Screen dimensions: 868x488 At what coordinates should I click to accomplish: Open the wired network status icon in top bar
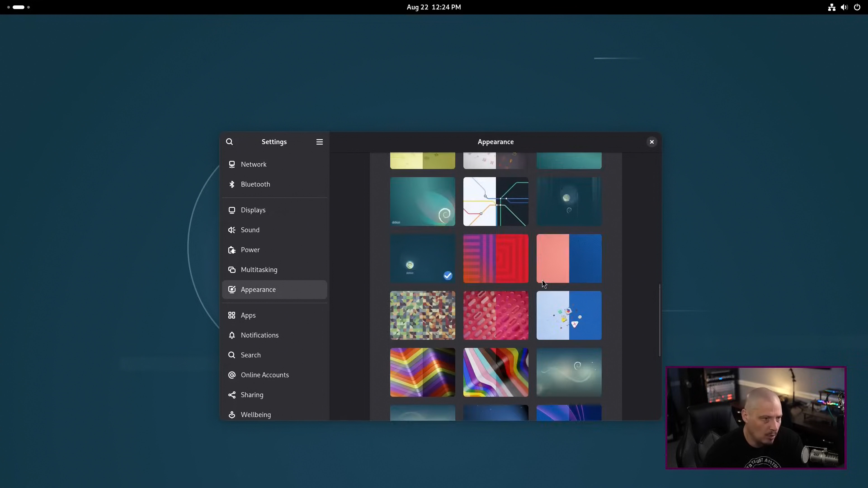[832, 7]
